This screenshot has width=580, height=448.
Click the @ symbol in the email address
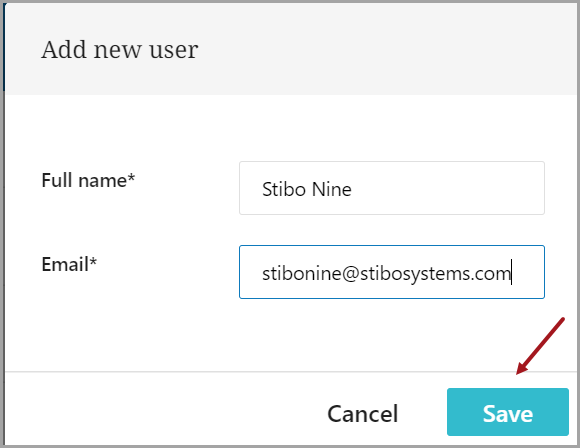click(350, 274)
